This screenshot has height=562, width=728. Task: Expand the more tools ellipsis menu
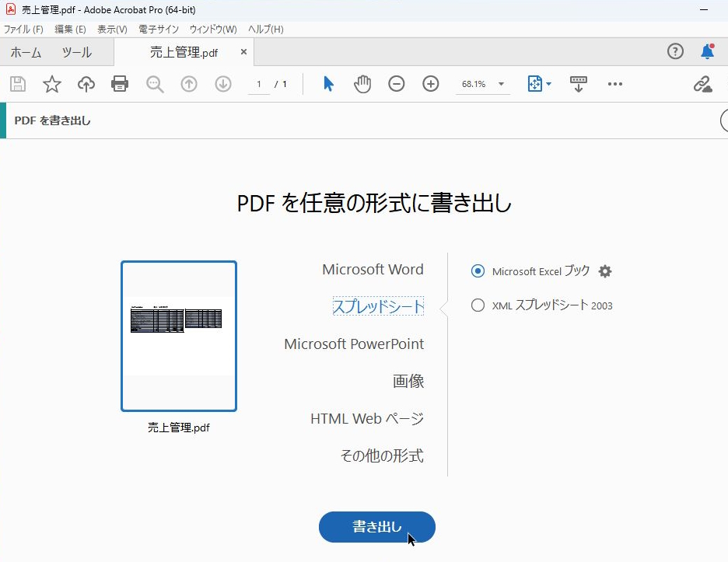(615, 84)
